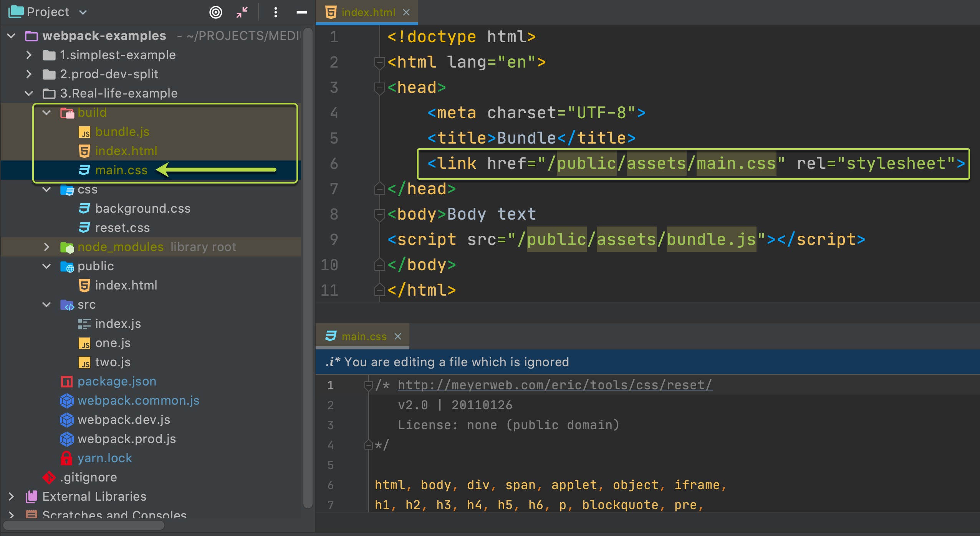This screenshot has width=980, height=536.
Task: Click the git icon beside .gitignore
Action: point(49,477)
